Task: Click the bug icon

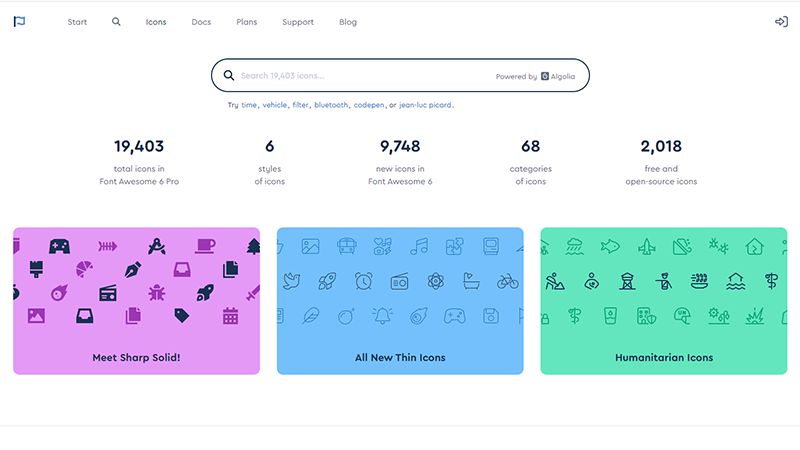Action: 157,293
